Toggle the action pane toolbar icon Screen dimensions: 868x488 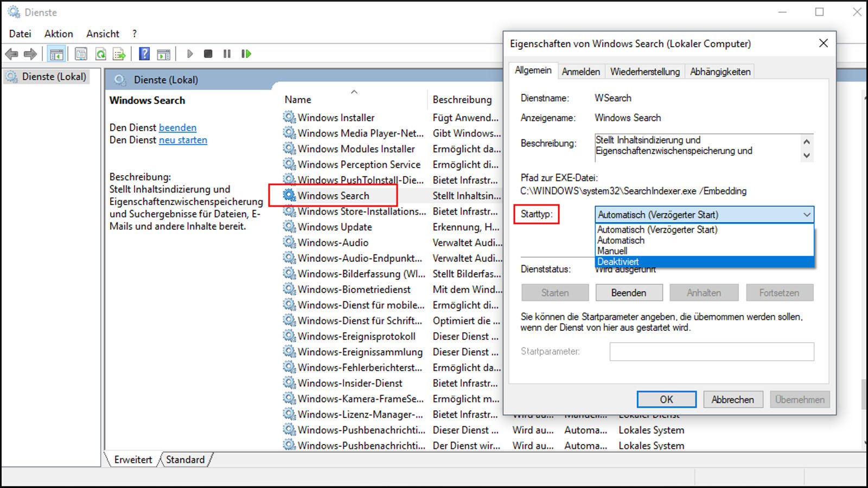(x=163, y=54)
